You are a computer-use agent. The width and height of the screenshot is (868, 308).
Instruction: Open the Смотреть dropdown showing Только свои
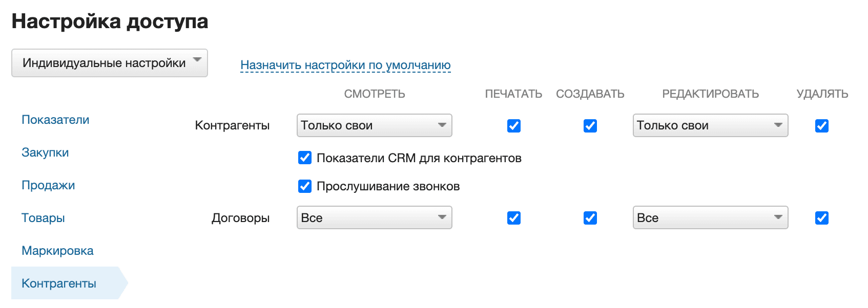[x=374, y=125]
